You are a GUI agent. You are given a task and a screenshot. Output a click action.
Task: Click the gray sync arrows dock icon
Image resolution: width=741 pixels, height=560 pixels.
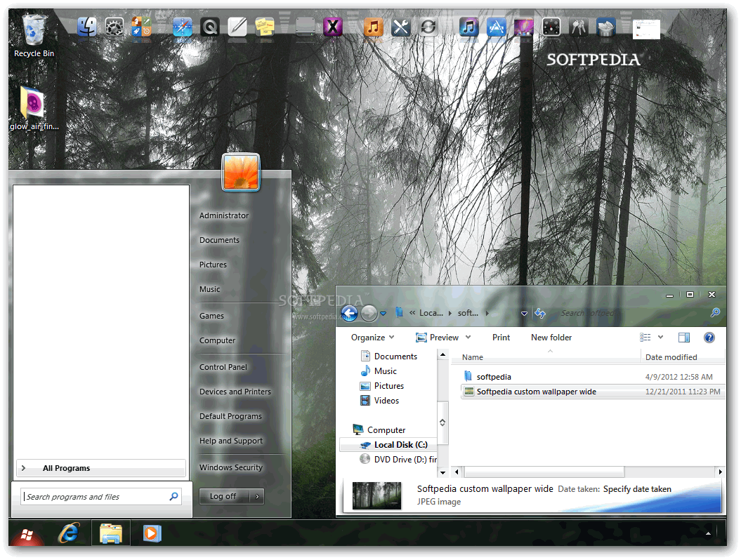tap(428, 27)
